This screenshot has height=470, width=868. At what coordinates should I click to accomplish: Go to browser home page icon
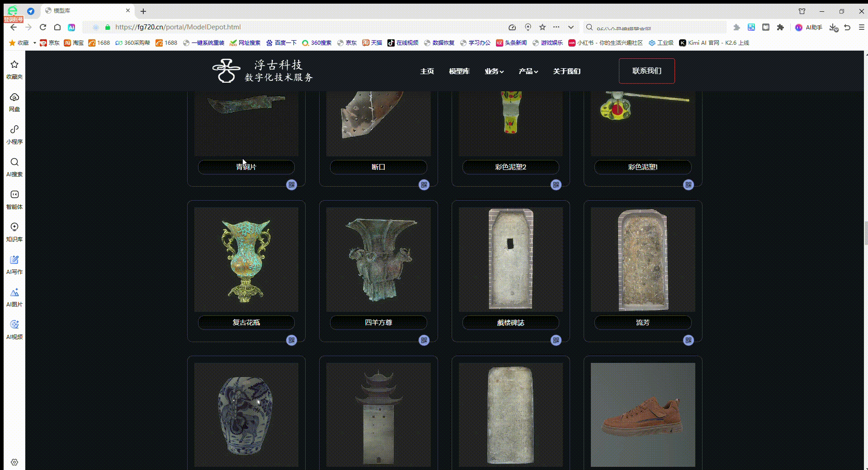click(x=57, y=27)
